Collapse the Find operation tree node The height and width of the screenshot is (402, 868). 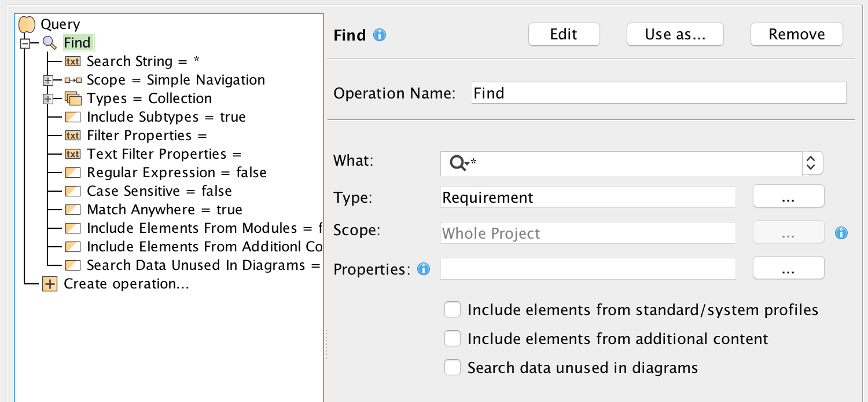(x=25, y=43)
